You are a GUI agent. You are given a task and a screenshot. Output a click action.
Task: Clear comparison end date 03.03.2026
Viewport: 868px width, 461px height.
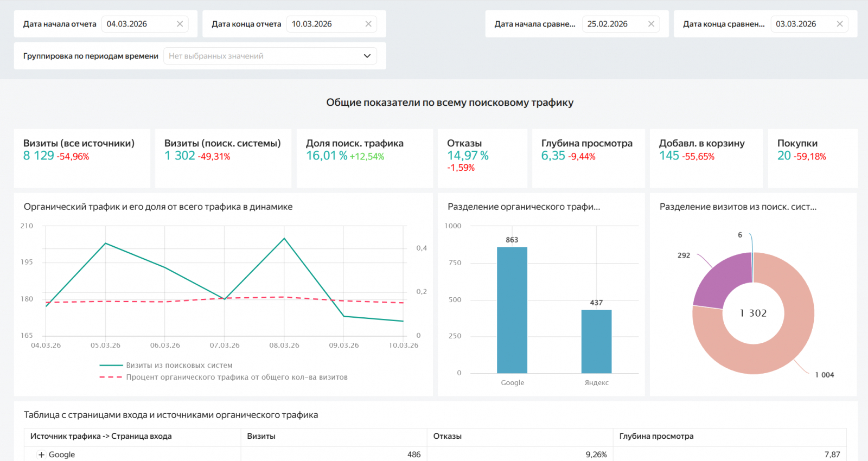[x=839, y=24]
